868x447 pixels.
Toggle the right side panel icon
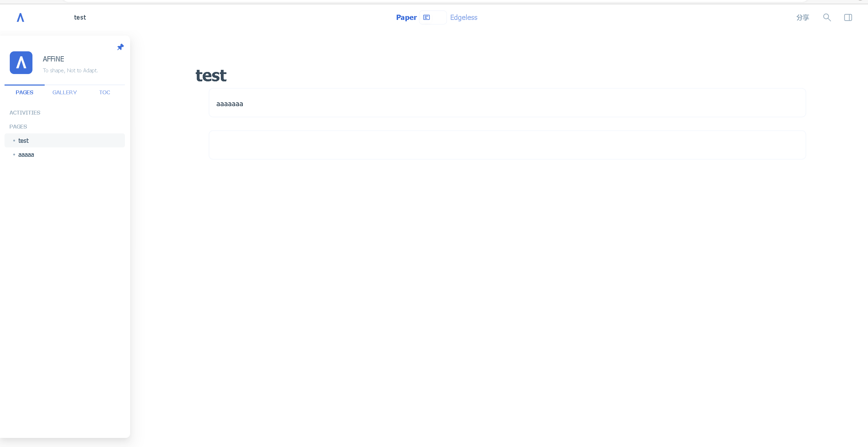[x=848, y=17]
